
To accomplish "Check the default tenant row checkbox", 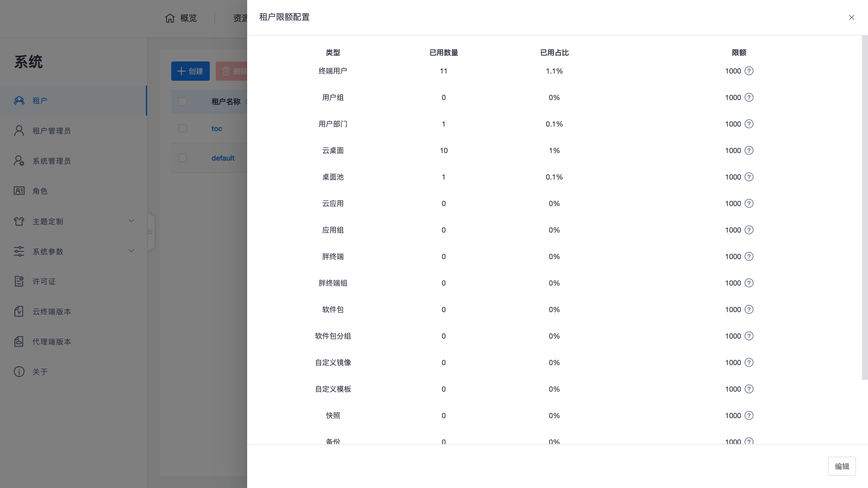I will tap(183, 158).
